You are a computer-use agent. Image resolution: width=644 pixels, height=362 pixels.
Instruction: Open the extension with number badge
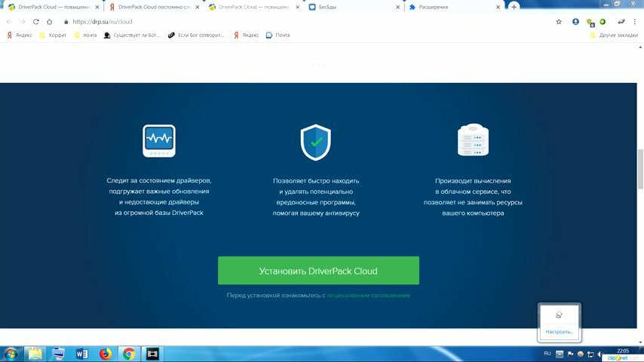click(x=590, y=23)
